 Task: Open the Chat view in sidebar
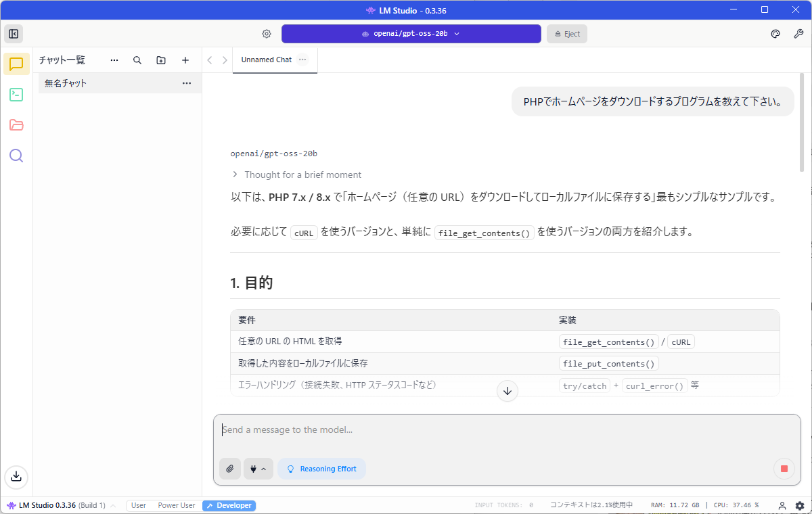16,64
